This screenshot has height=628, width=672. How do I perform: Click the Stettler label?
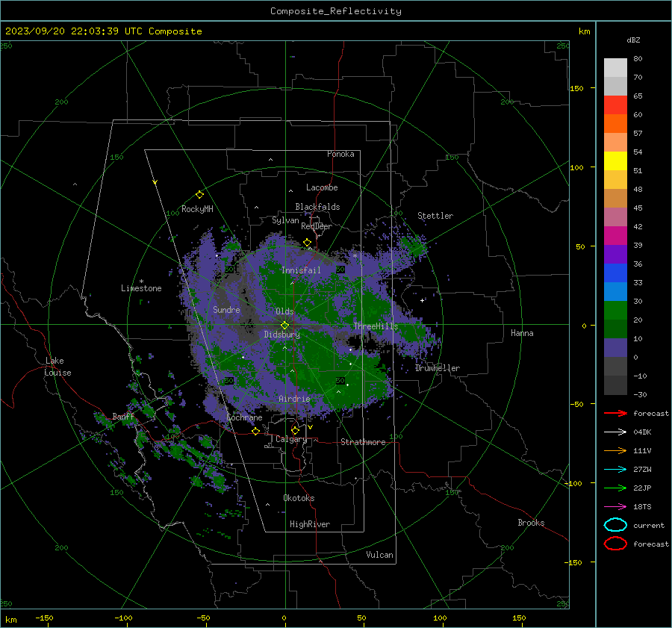[x=435, y=216]
